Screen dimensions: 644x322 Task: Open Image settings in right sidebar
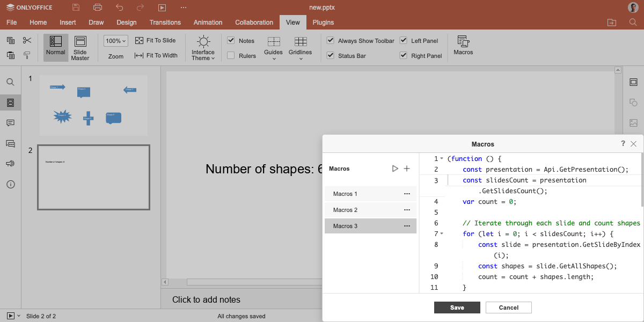pyautogui.click(x=633, y=123)
